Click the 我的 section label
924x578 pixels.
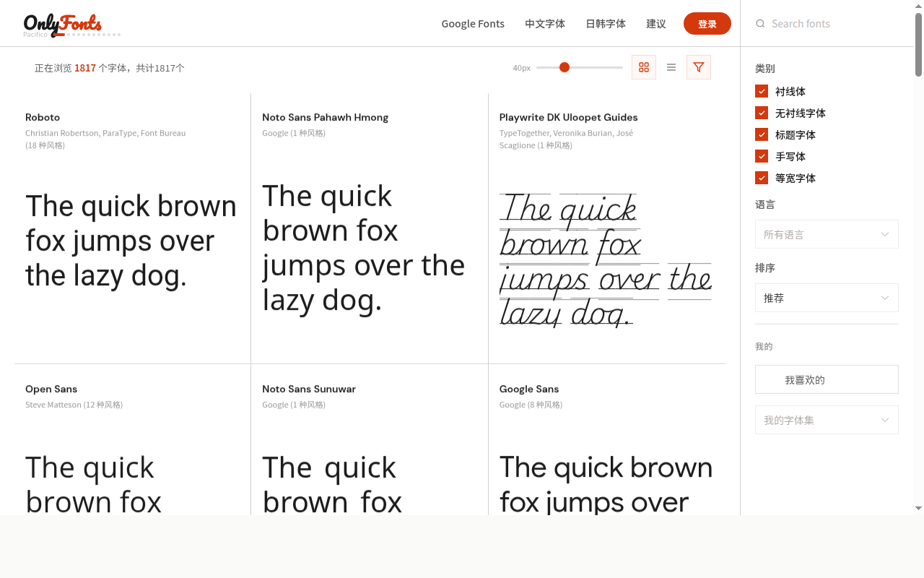click(764, 347)
